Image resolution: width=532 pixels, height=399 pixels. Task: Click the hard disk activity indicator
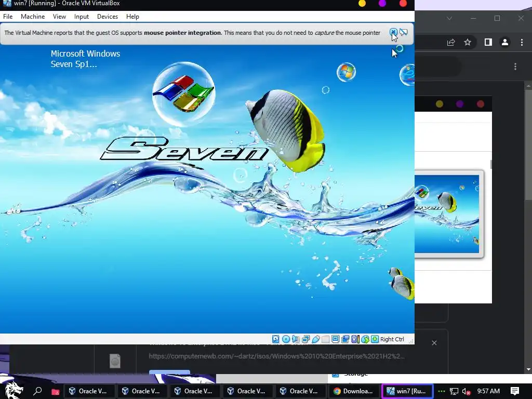(276, 339)
